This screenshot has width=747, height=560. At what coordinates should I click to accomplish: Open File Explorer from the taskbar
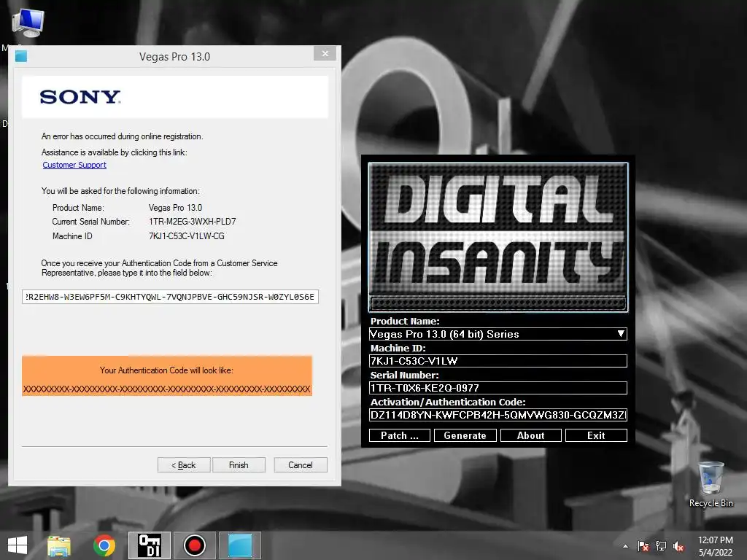click(59, 545)
